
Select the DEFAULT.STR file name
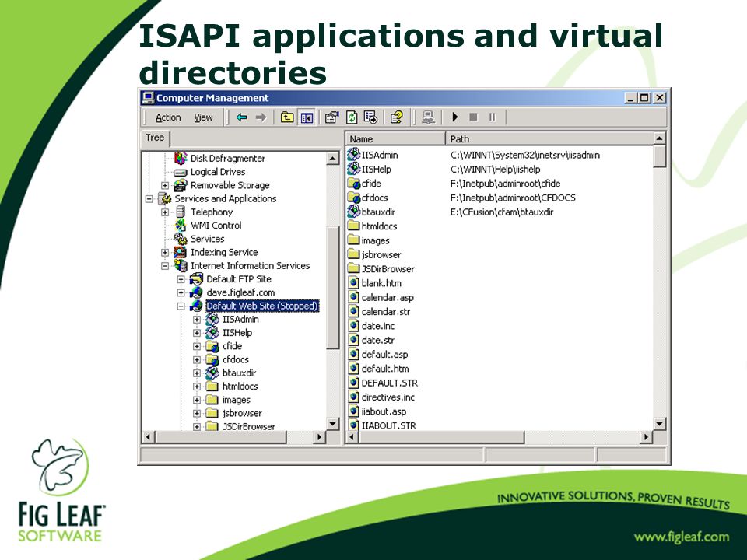[389, 383]
